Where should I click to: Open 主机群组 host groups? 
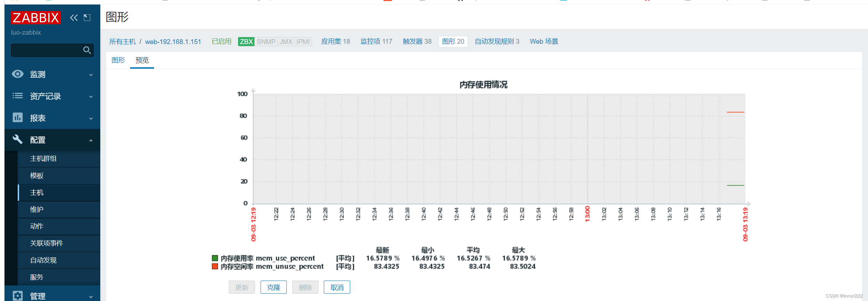coord(59,159)
